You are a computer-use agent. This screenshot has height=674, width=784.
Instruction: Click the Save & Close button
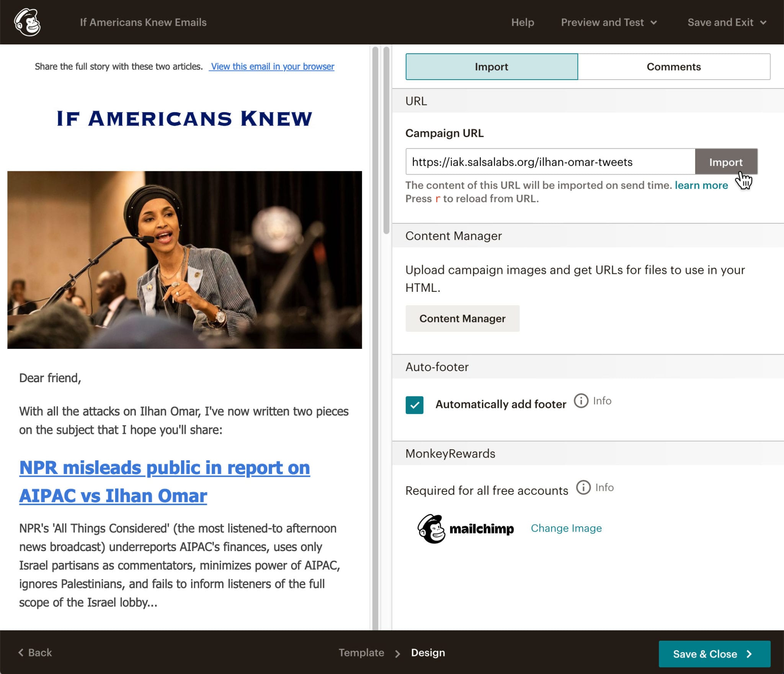tap(714, 654)
